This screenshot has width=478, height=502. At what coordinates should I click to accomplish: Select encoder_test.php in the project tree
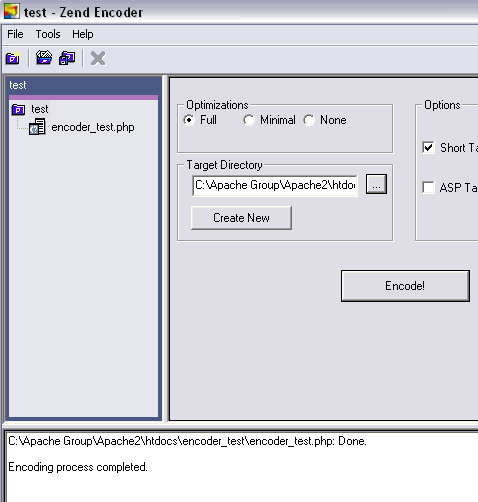[x=93, y=127]
